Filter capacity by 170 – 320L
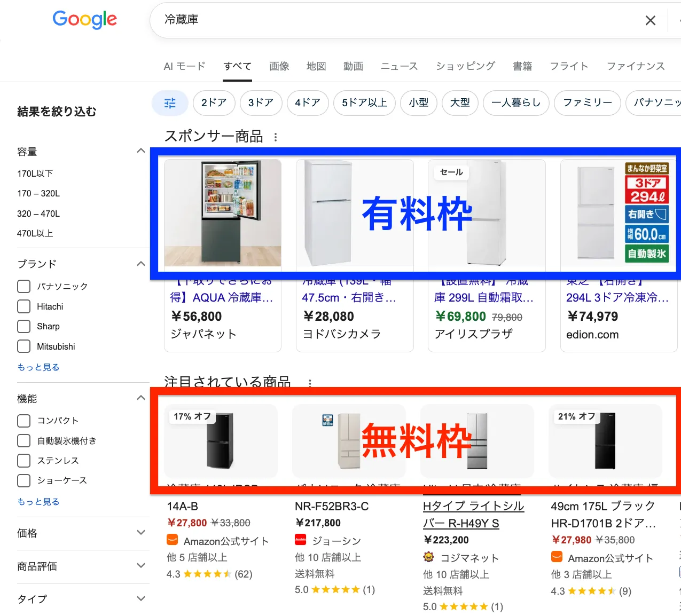This screenshot has height=616, width=681. coord(38,193)
